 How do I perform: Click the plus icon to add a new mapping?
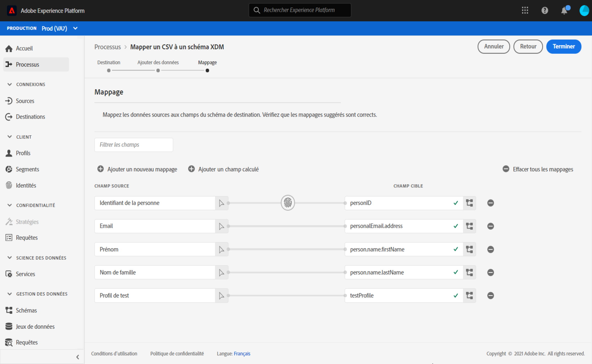tap(101, 169)
